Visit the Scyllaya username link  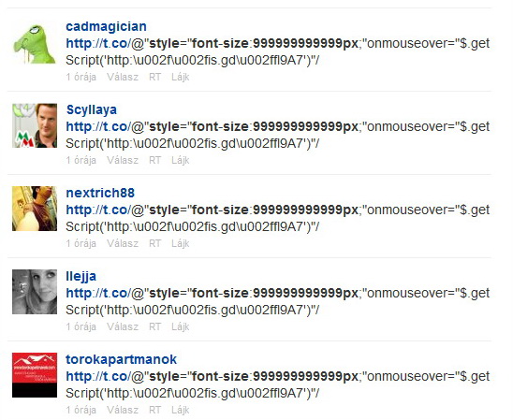[x=92, y=109]
